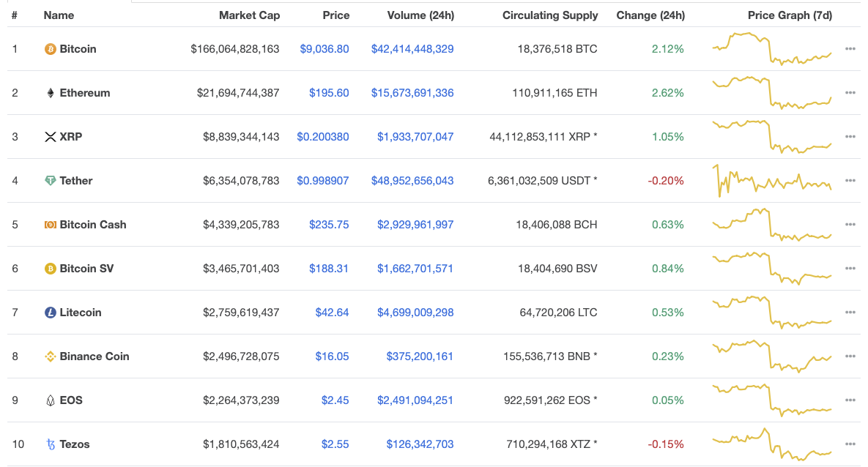Click the XRP logo icon

click(x=51, y=137)
